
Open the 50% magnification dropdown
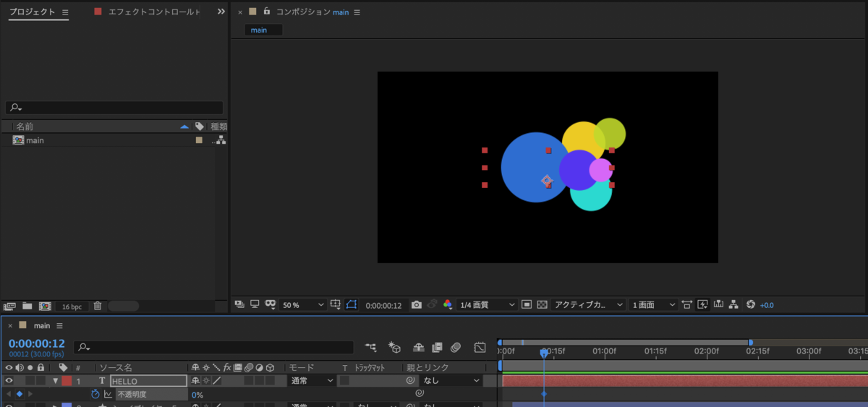[x=303, y=305]
